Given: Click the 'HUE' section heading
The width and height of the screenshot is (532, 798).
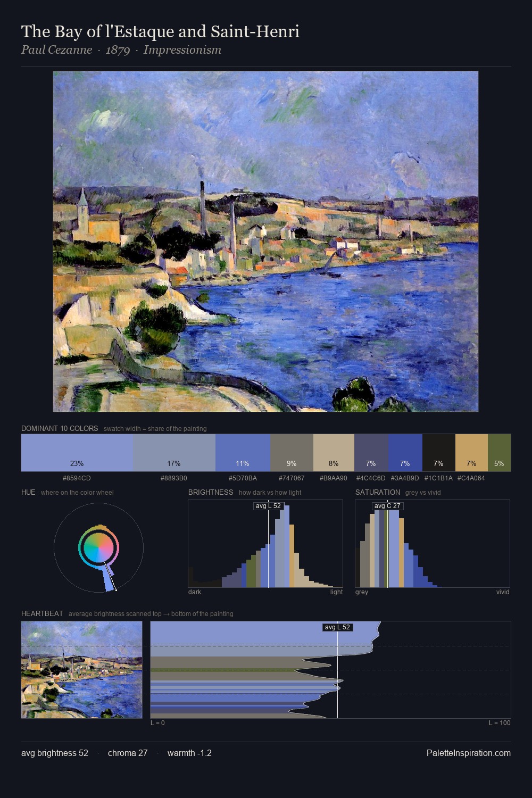Looking at the screenshot, I should point(28,492).
